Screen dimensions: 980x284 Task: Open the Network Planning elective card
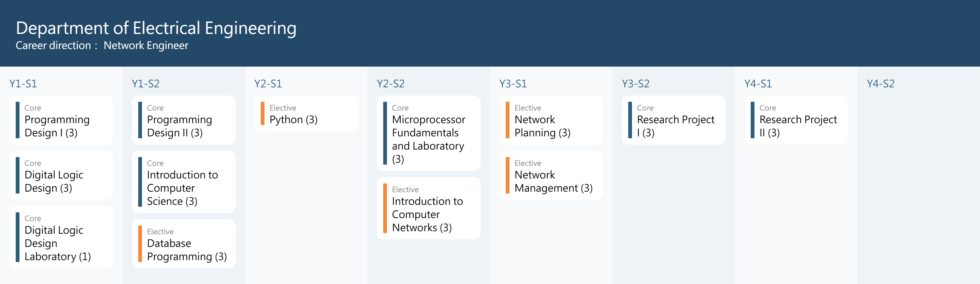tap(551, 120)
